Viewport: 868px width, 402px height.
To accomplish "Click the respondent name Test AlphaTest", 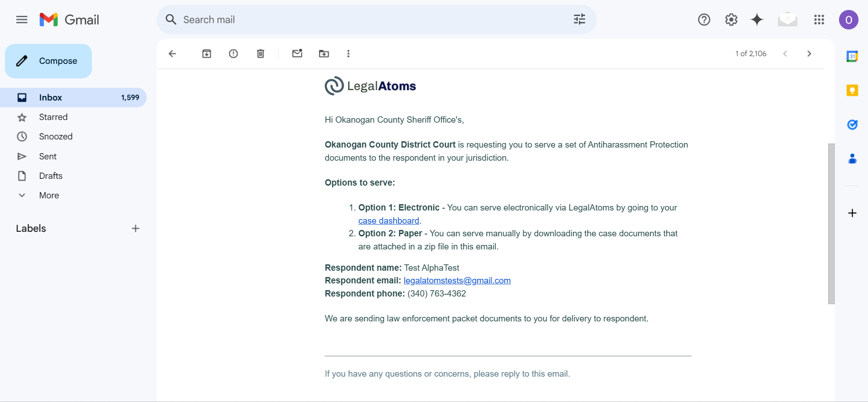I will click(432, 268).
